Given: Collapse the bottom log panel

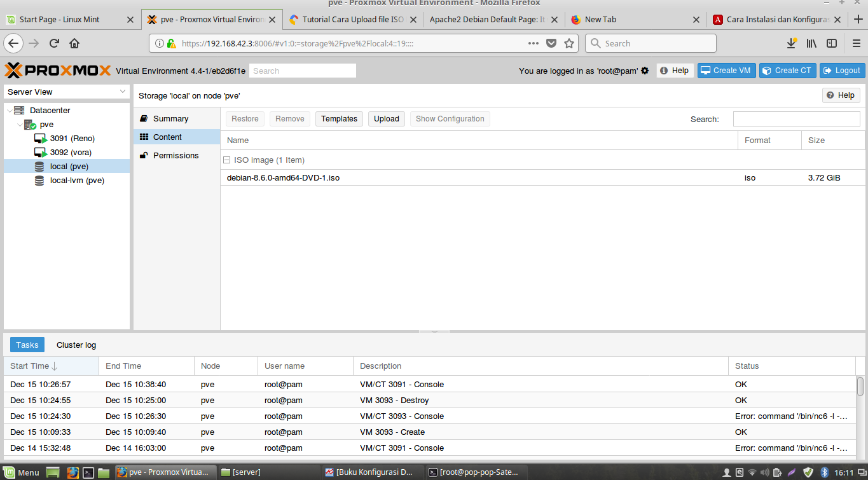Looking at the screenshot, I should (x=434, y=331).
